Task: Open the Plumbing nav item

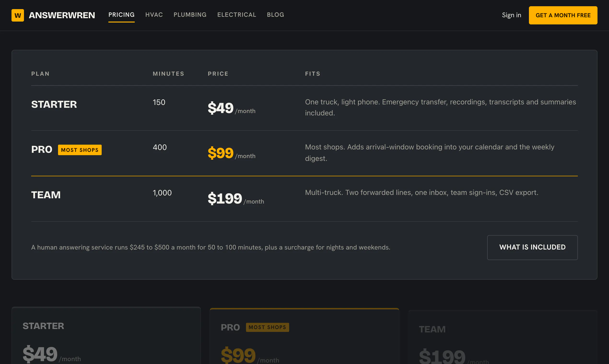Action: [190, 15]
